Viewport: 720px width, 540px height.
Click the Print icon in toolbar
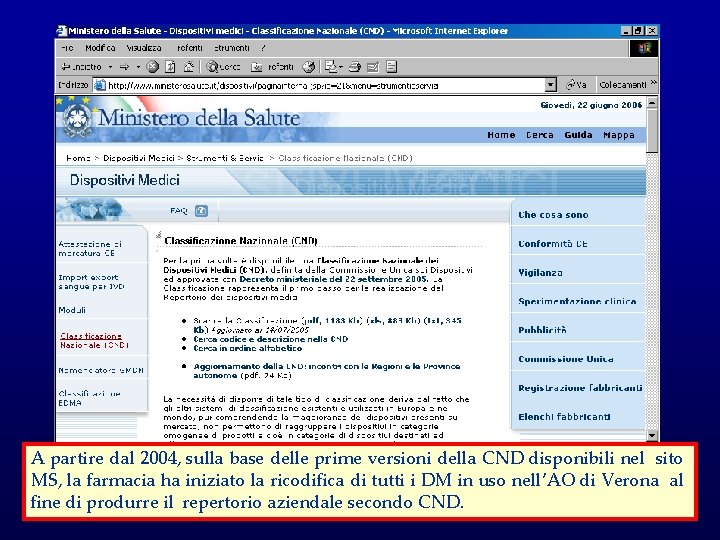(354, 67)
